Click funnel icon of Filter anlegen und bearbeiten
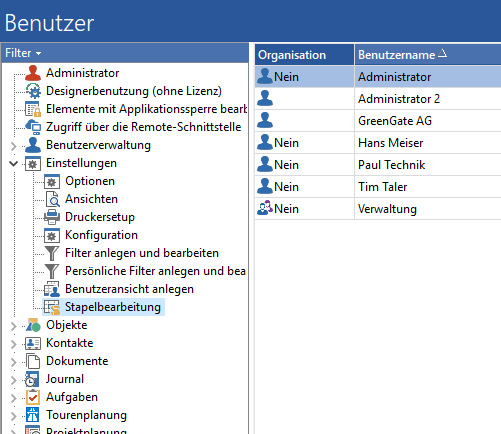Viewport: 501px width, 434px height. (52, 253)
